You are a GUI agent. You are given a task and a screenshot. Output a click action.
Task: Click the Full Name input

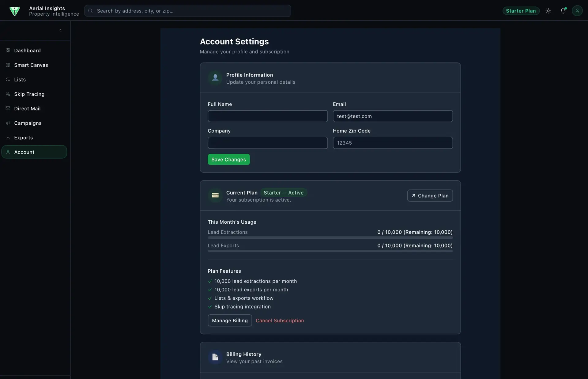[268, 116]
